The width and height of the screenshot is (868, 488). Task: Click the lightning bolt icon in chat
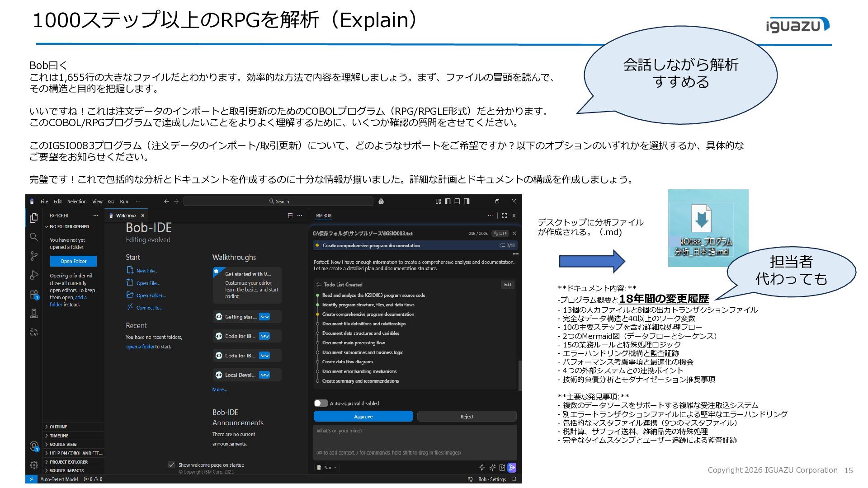(x=482, y=468)
